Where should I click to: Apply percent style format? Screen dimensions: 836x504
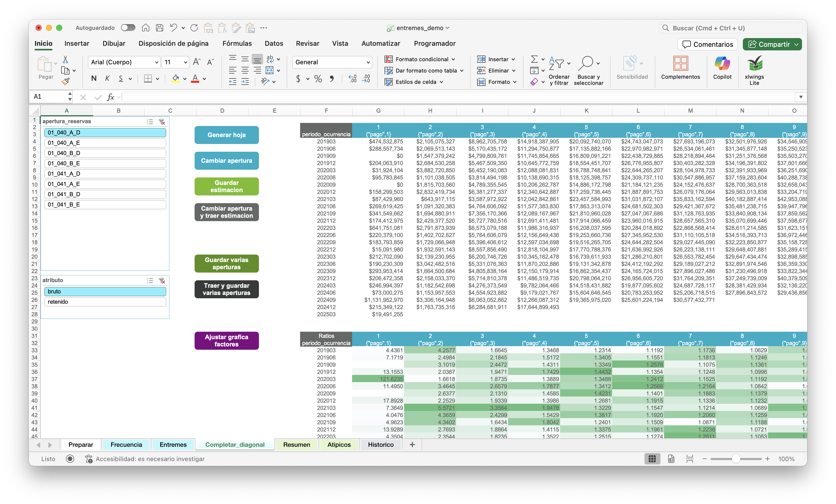pyautogui.click(x=318, y=79)
